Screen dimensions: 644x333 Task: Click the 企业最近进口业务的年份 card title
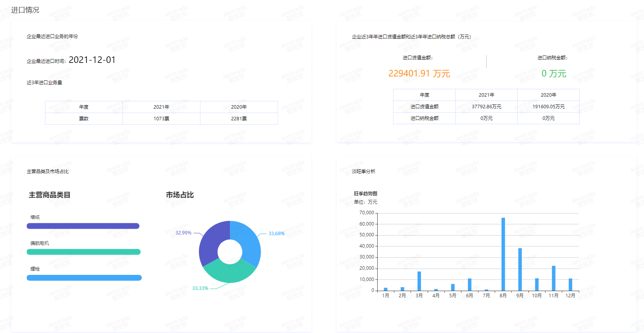click(x=52, y=36)
